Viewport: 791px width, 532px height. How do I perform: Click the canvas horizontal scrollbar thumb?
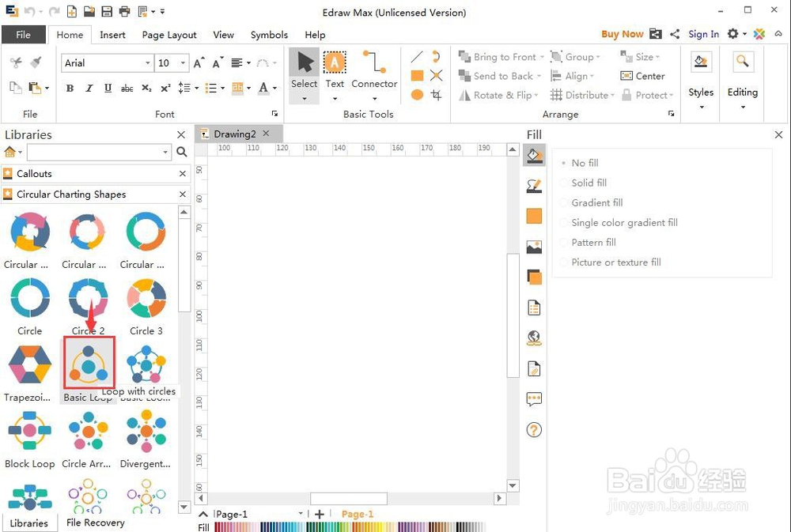pyautogui.click(x=349, y=499)
